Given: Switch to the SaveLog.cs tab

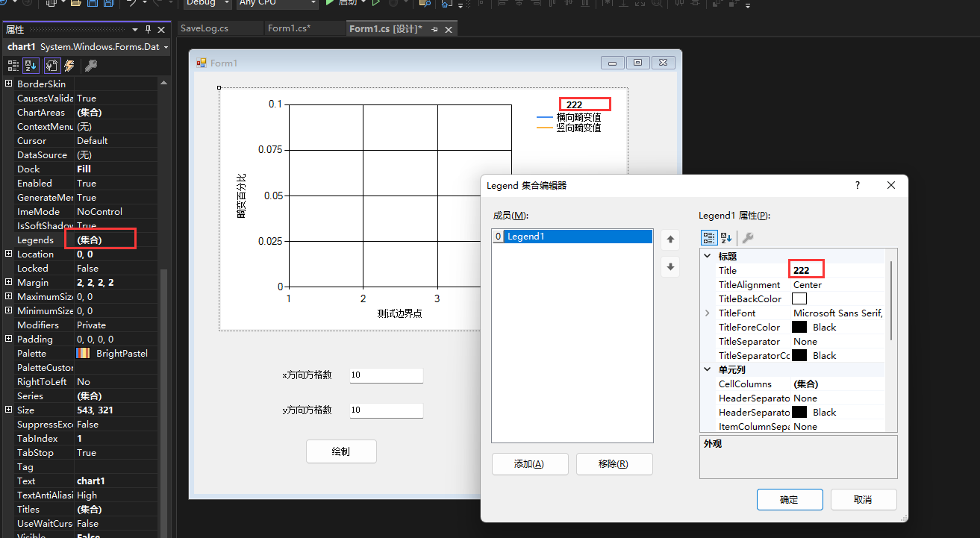Looking at the screenshot, I should [205, 28].
